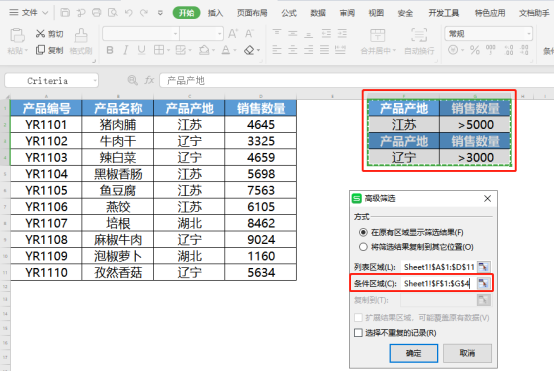This screenshot has width=554, height=371.
Task: Check 选择不重复的记录 checkbox
Action: point(358,332)
